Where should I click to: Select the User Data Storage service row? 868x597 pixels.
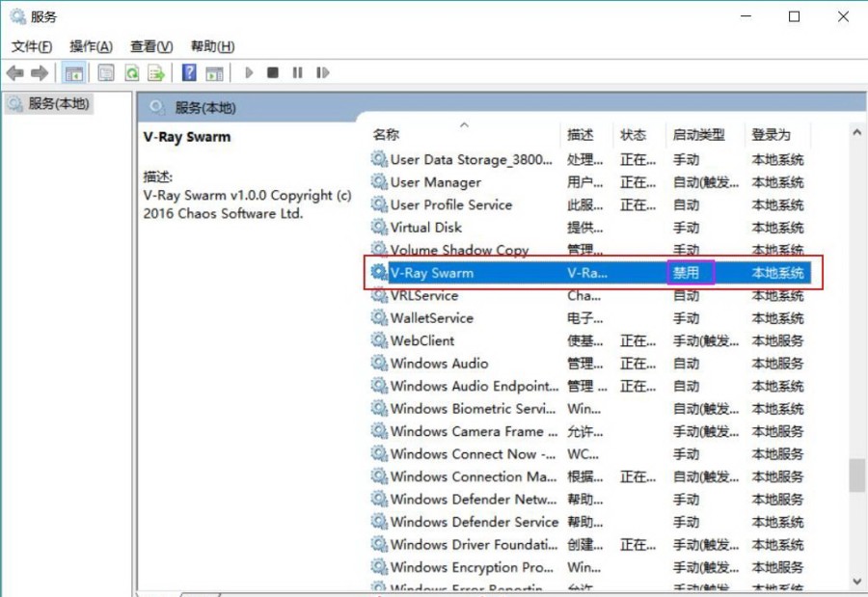point(590,159)
